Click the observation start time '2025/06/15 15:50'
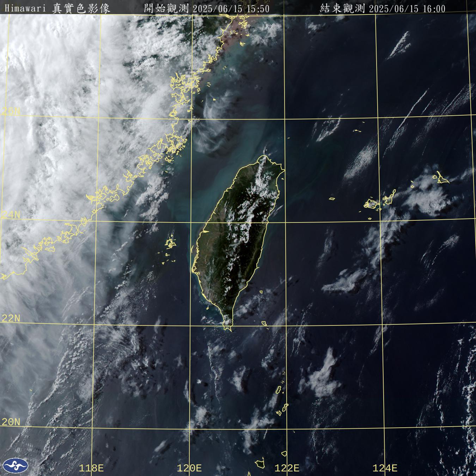This screenshot has width=476, height=476. coord(231,9)
